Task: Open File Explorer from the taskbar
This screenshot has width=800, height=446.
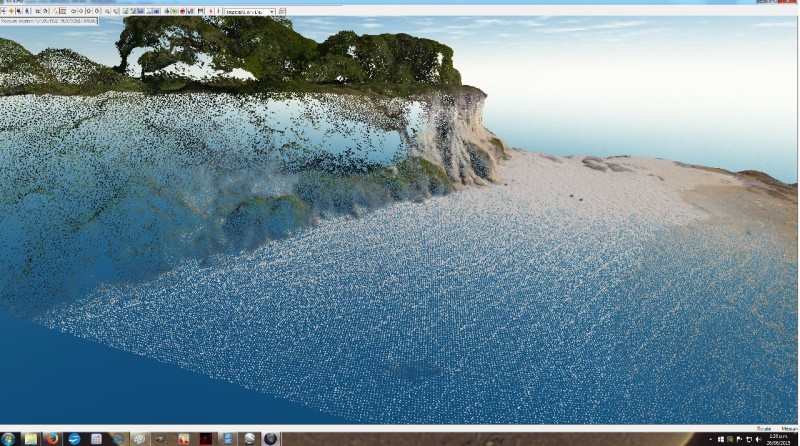Action: pyautogui.click(x=30, y=439)
